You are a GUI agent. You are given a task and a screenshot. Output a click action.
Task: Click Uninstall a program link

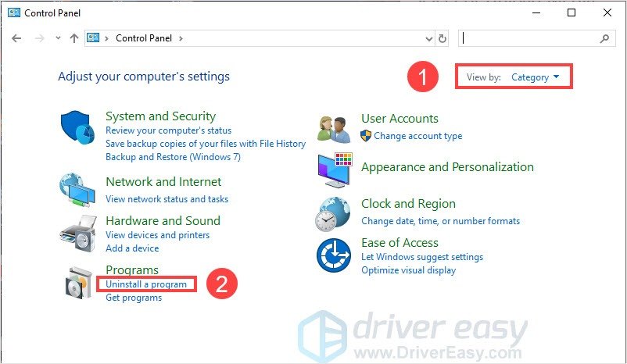coord(146,284)
